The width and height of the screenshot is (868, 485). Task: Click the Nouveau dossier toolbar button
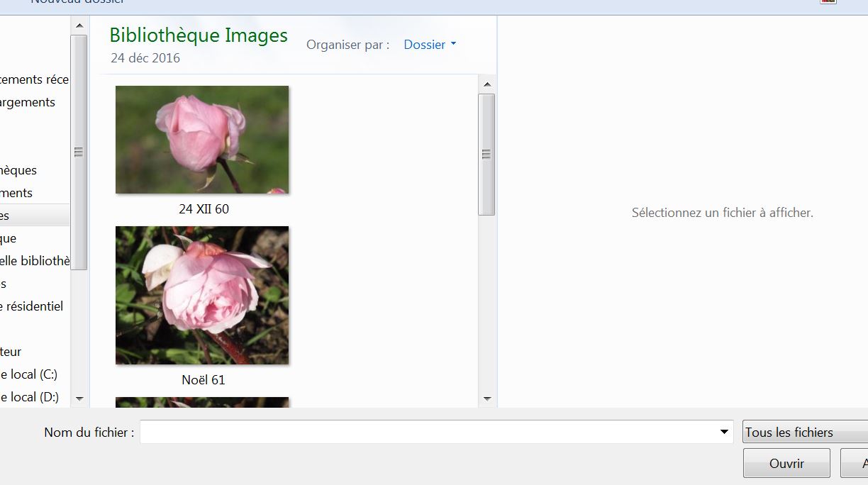click(77, 2)
